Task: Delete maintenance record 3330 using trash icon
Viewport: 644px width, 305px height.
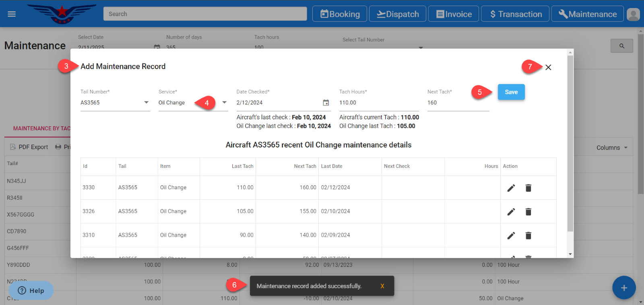Action: (528, 188)
